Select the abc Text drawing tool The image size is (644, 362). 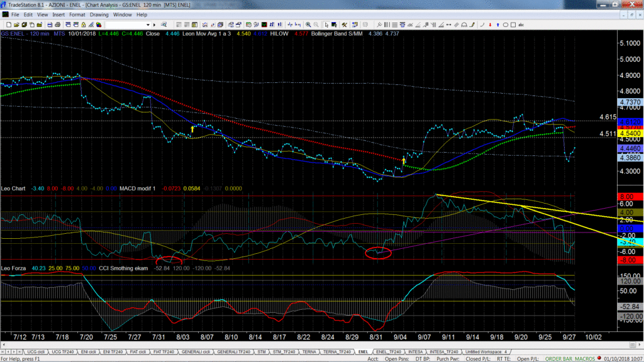pyautogui.click(x=521, y=25)
